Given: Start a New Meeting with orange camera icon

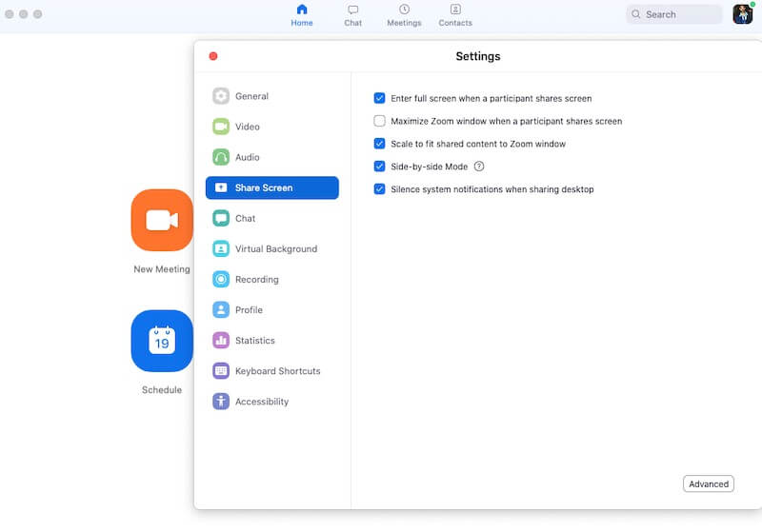Looking at the screenshot, I should [162, 221].
